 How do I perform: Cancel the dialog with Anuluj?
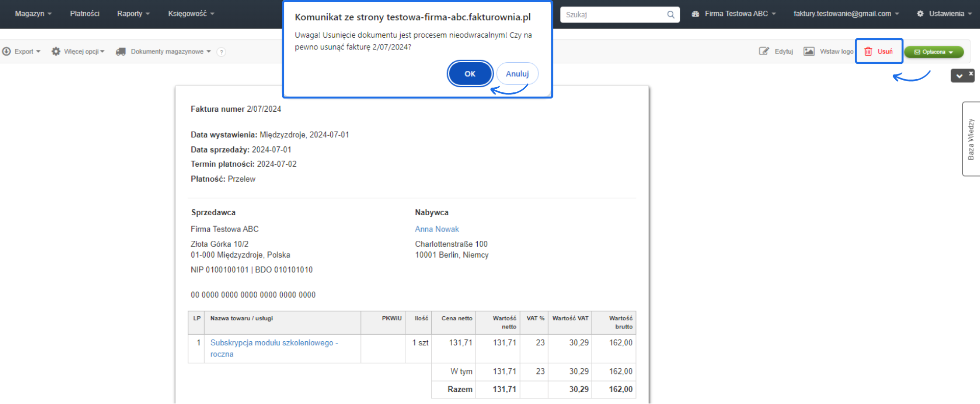(517, 74)
